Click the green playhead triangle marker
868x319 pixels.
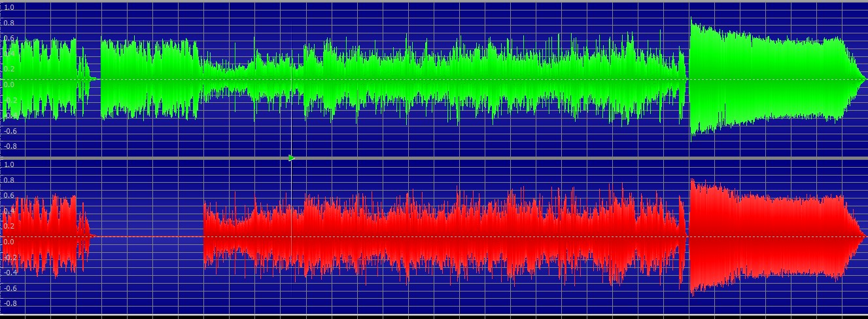(x=292, y=158)
